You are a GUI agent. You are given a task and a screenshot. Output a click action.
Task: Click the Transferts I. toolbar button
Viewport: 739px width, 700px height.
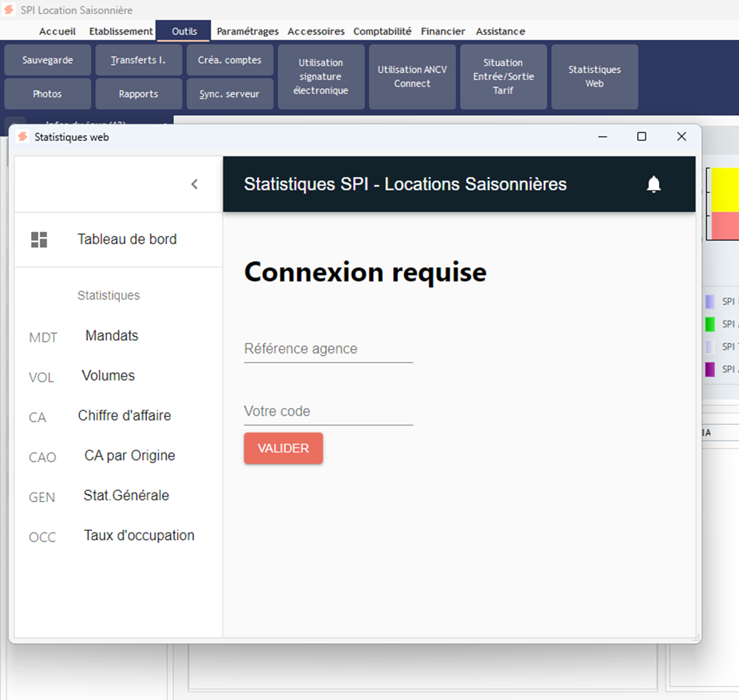click(138, 60)
